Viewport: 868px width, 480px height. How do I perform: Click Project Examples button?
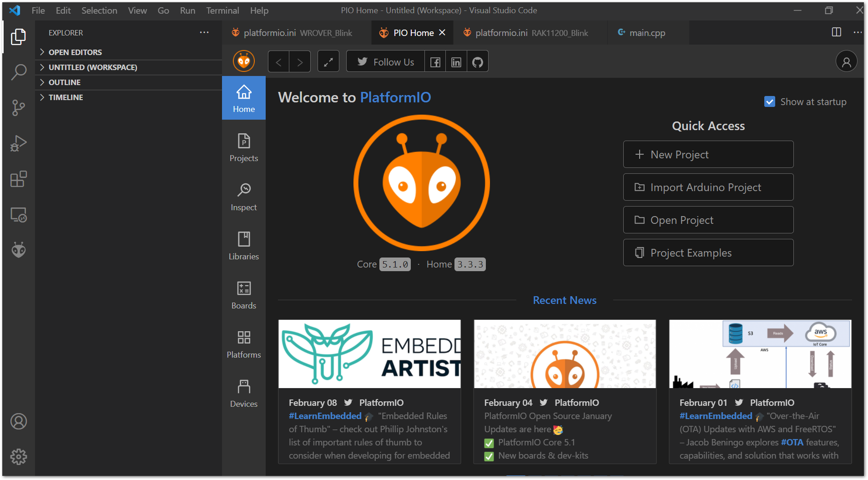pyautogui.click(x=708, y=253)
